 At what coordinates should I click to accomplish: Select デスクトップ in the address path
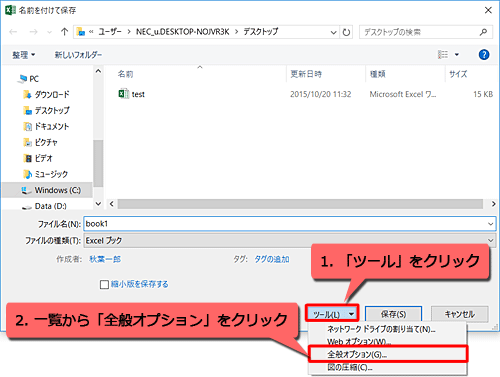[261, 32]
